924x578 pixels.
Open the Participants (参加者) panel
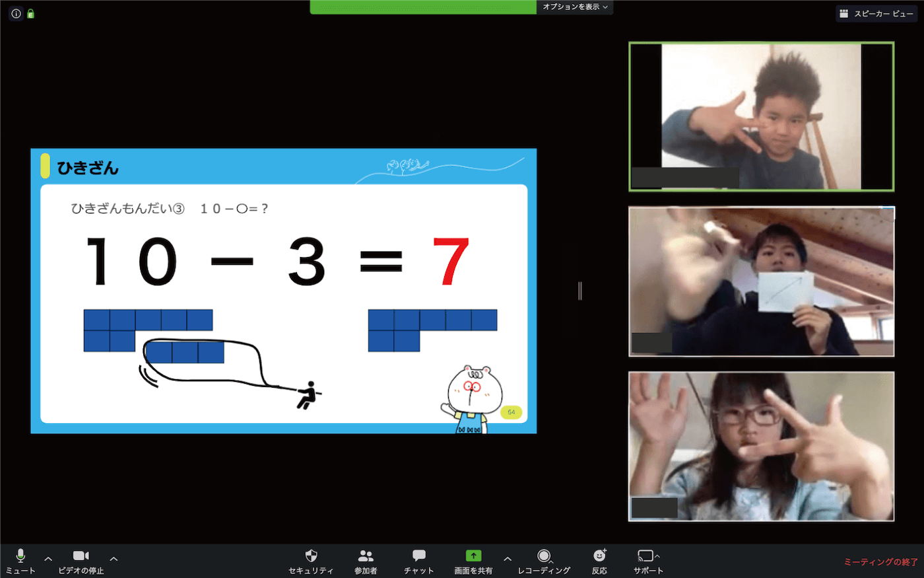click(366, 556)
